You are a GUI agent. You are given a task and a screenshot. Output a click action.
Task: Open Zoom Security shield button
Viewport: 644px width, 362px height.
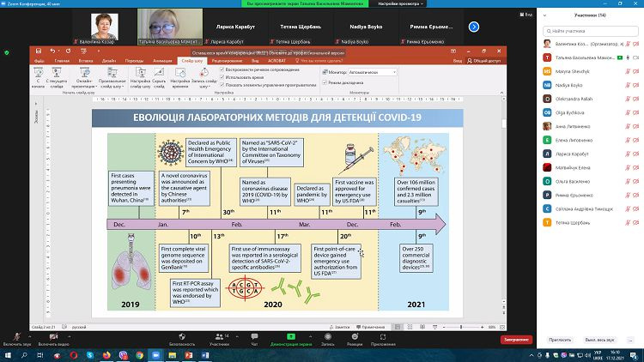tap(182, 336)
